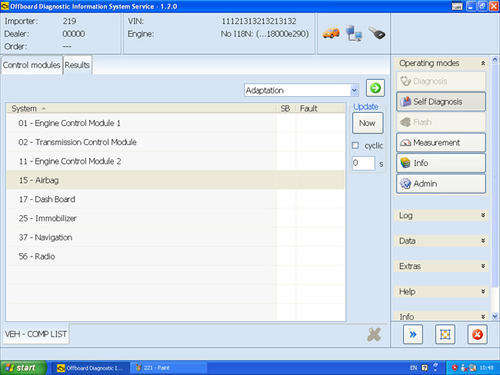Click the network computers connection icon
Image resolution: width=500 pixels, height=375 pixels.
click(354, 33)
